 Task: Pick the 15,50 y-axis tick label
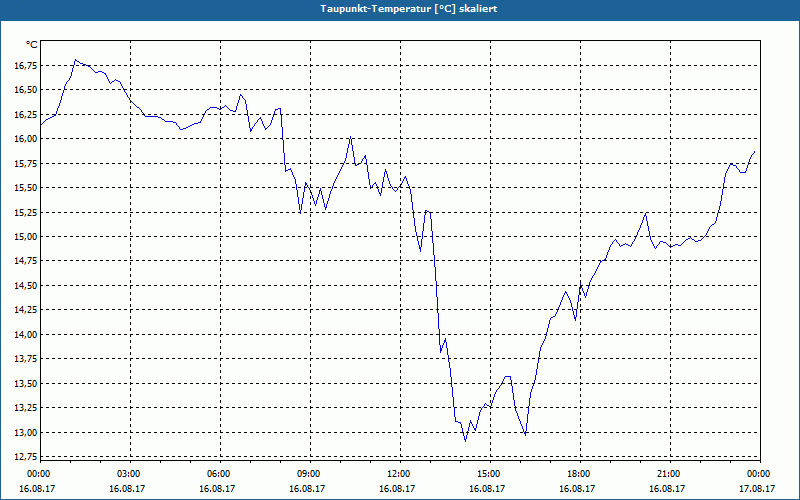[24, 188]
